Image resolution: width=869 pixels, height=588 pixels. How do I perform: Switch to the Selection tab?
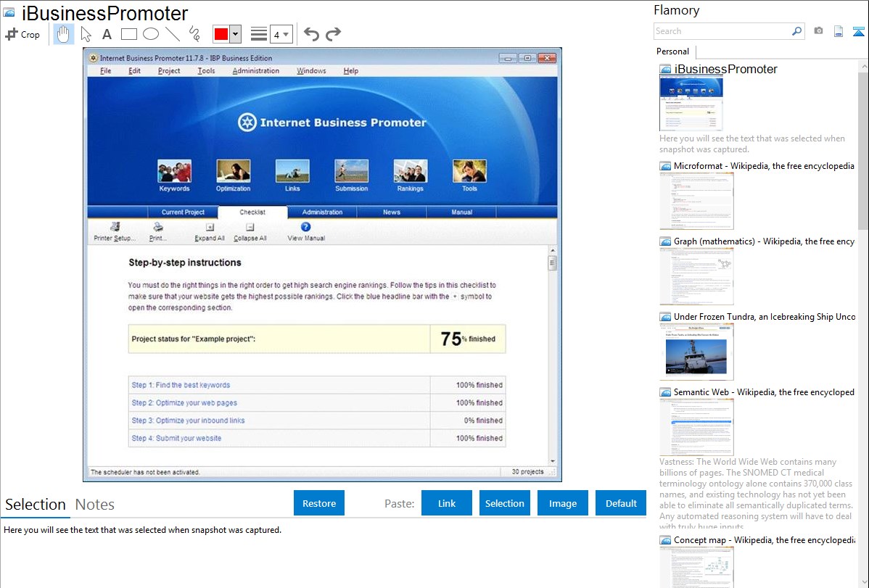pos(36,505)
